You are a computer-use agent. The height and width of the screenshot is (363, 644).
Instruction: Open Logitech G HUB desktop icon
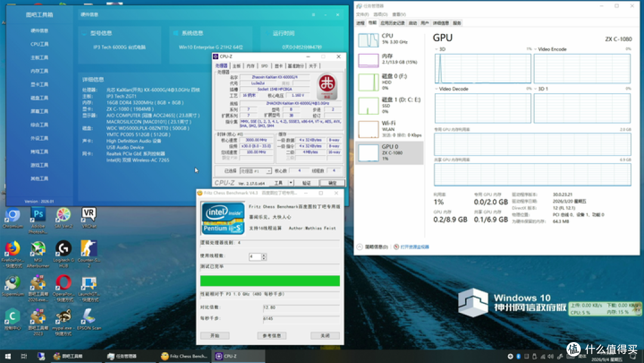tap(63, 254)
